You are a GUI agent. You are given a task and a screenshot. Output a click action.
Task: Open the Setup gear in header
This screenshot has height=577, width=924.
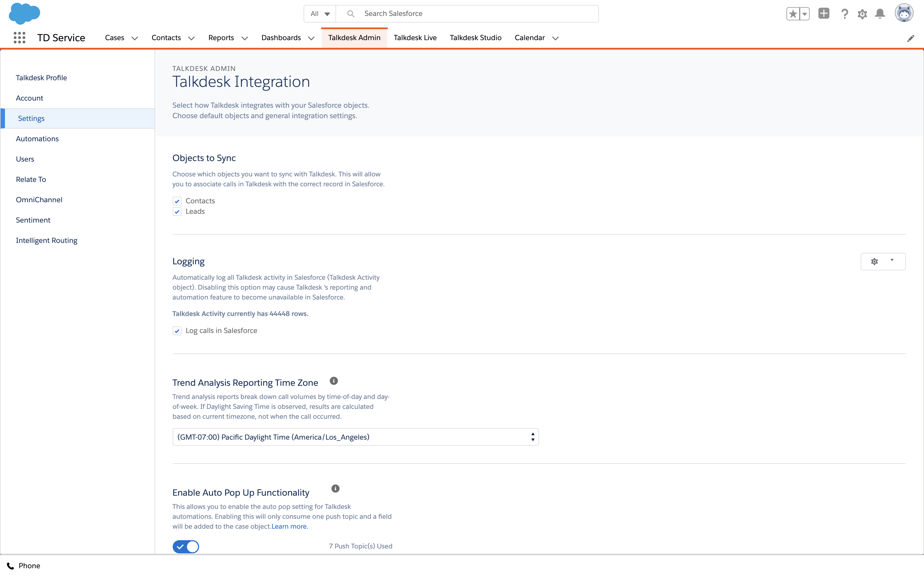pos(862,14)
